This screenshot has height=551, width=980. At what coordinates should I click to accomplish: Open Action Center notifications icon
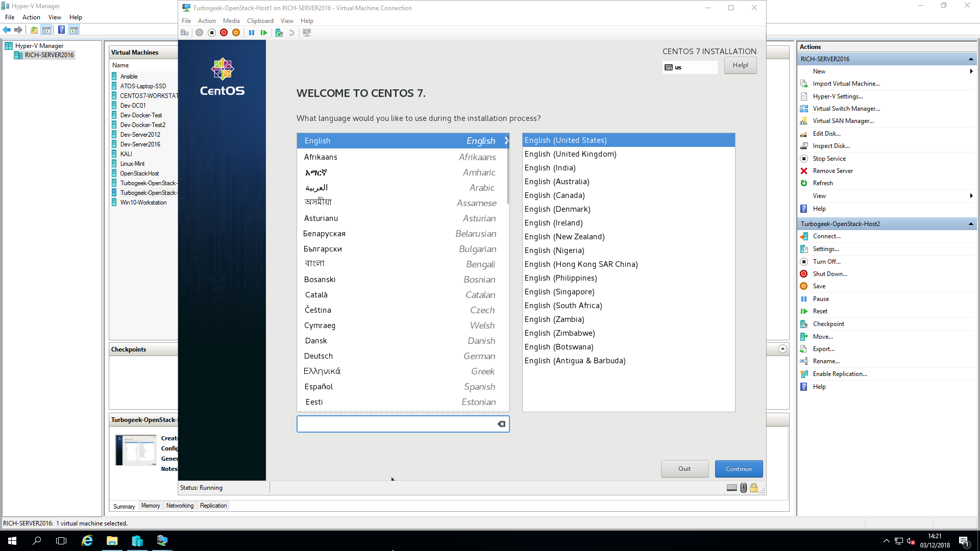tap(964, 541)
